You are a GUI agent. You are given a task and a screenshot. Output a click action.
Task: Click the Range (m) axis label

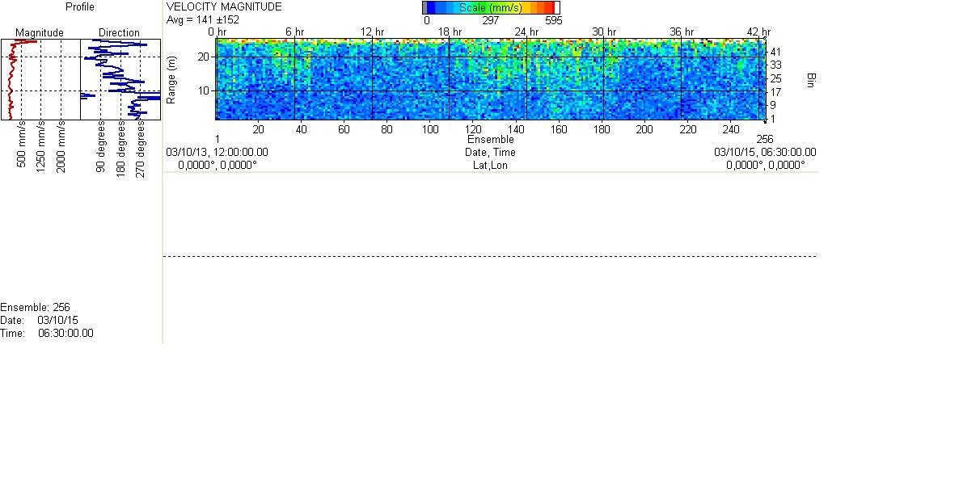[x=171, y=79]
